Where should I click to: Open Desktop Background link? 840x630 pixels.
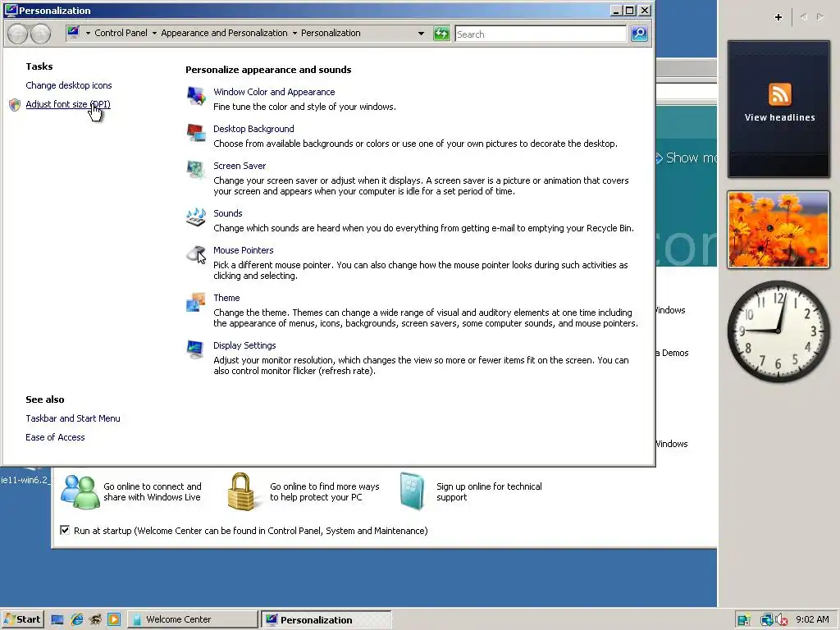click(253, 129)
